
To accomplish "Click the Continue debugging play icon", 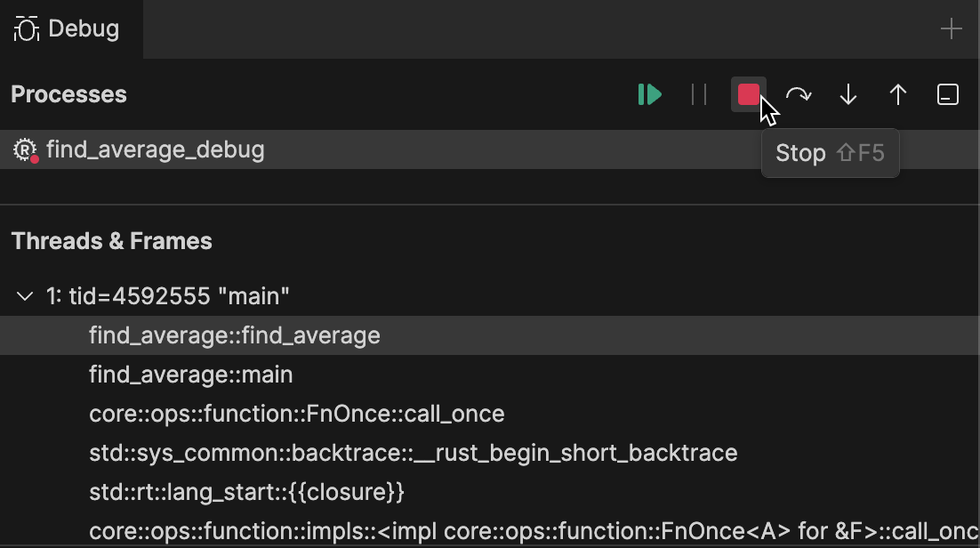I will (x=650, y=94).
